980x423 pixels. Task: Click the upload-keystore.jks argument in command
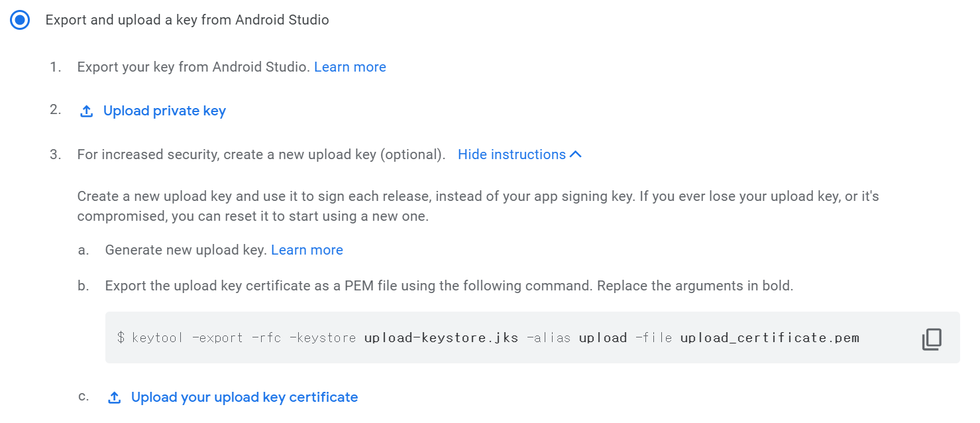[441, 337]
